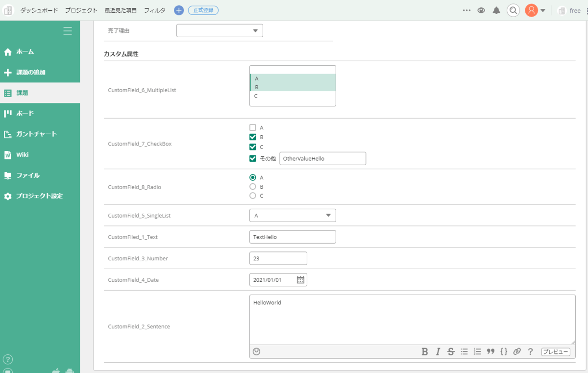Apply italic formatting in the editor toolbar

(438, 351)
